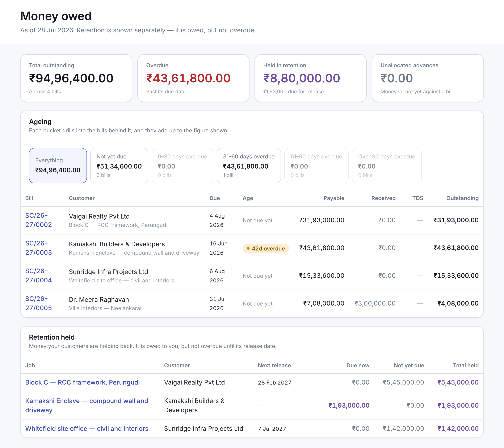Click next release date 7 Jul 2027
The width and height of the screenshot is (504, 448).
point(272,429)
